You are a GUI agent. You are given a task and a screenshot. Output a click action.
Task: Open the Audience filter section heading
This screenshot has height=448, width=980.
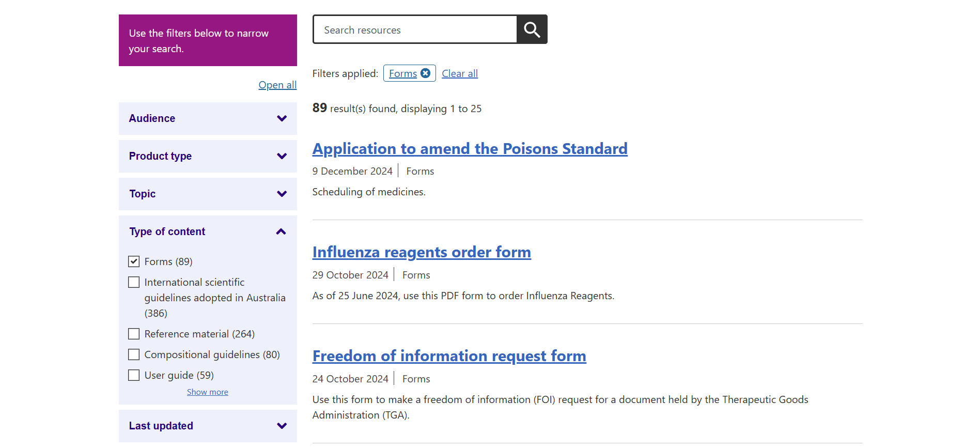[152, 118]
